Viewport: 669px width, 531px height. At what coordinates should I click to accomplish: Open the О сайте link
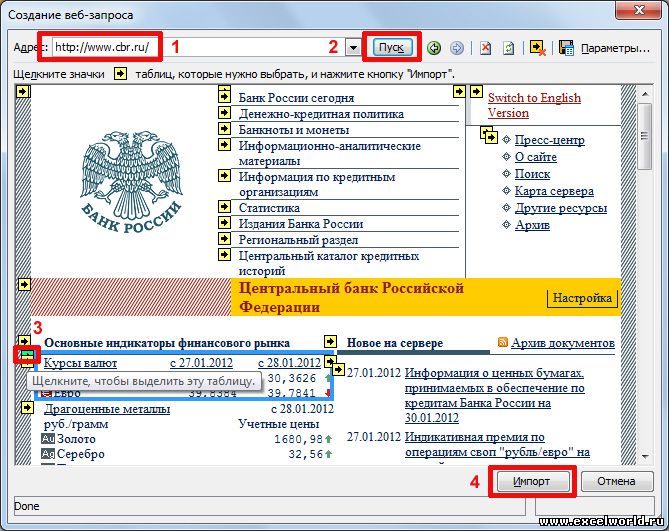535,157
